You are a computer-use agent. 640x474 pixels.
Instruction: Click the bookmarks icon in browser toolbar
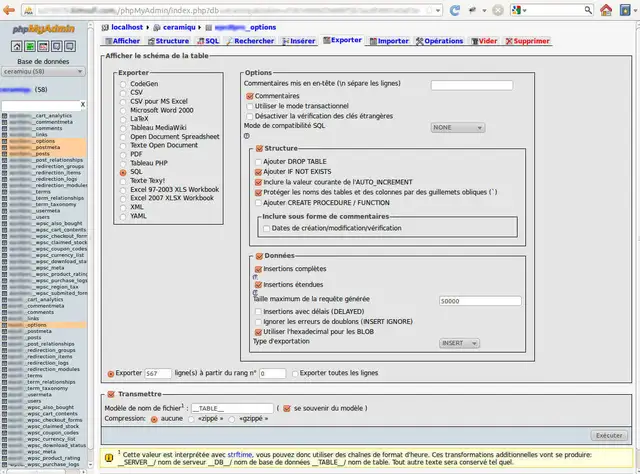tap(625, 10)
